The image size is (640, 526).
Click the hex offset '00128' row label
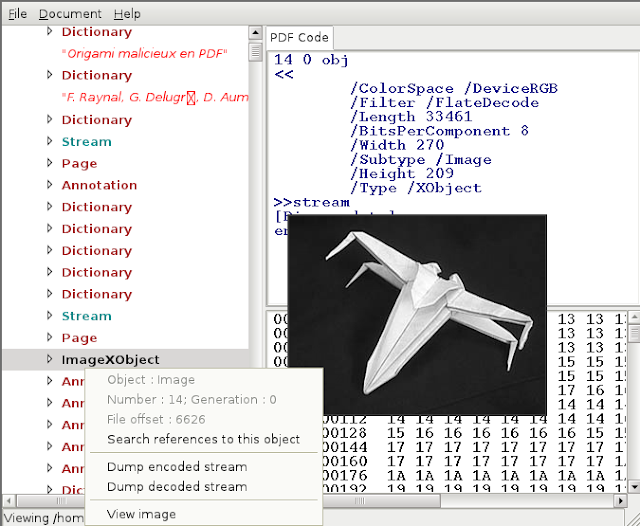pyautogui.click(x=345, y=433)
